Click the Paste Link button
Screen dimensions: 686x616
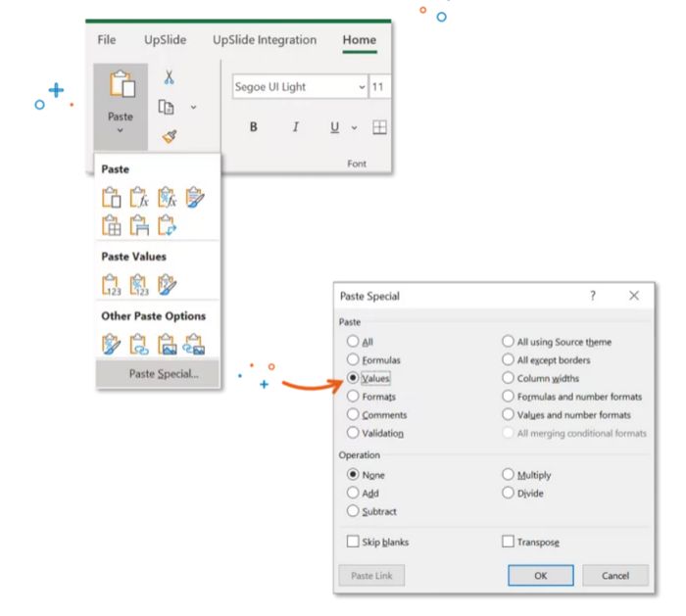[x=371, y=575]
